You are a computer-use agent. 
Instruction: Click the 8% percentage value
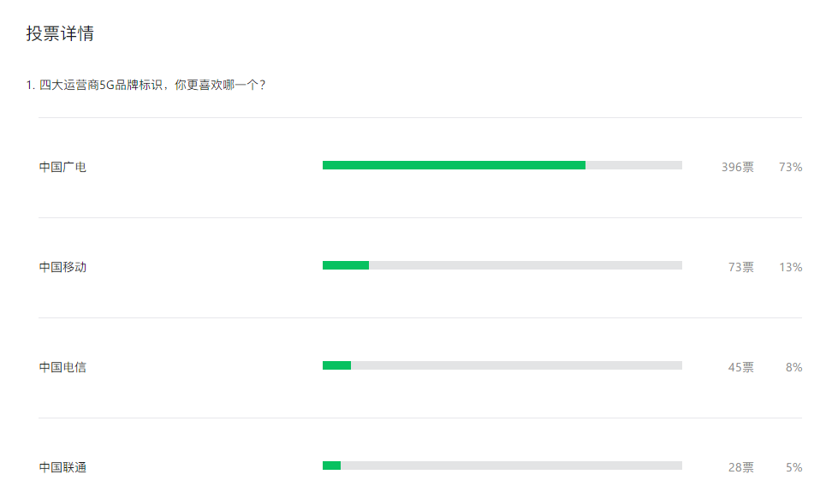pyautogui.click(x=793, y=367)
